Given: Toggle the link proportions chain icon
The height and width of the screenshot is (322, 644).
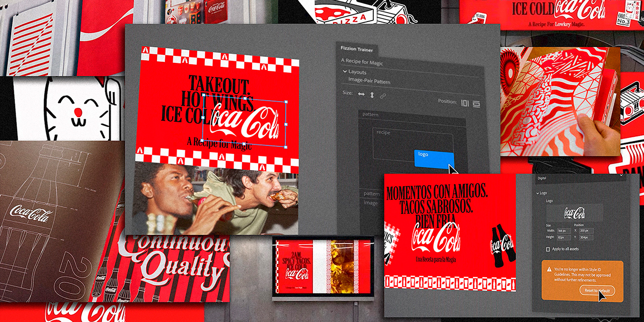Looking at the screenshot, I should [x=383, y=95].
